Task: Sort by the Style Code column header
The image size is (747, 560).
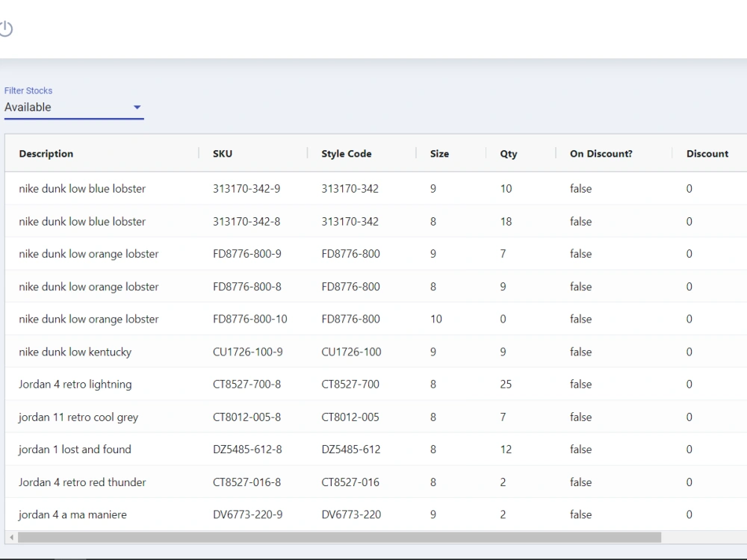Action: coord(347,154)
